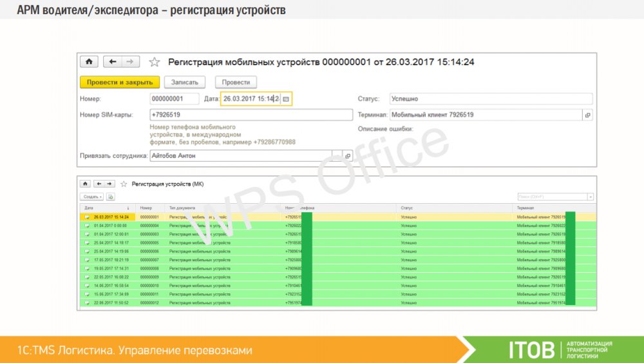Open the linked employee card for Айтобов Антон
The width and height of the screenshot is (644, 363).
point(348,156)
